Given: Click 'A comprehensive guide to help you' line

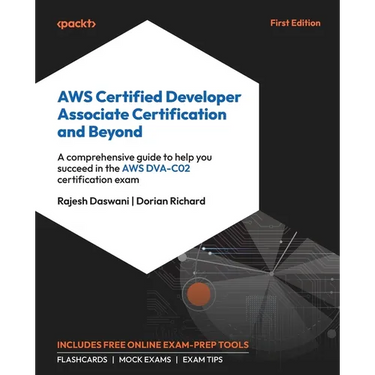Looking at the screenshot, I should [134, 157].
